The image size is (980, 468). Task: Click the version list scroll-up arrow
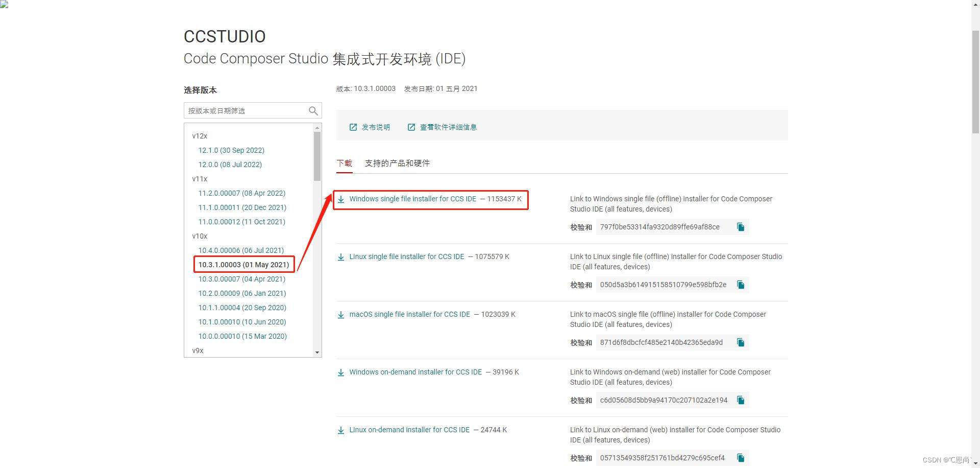tap(317, 128)
